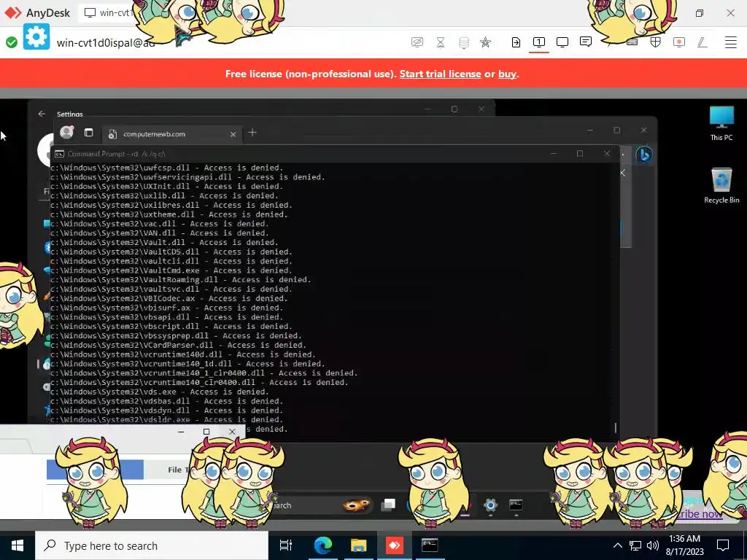The height and width of the screenshot is (560, 747).
Task: Click the browser profile avatar icon
Action: pos(66,133)
